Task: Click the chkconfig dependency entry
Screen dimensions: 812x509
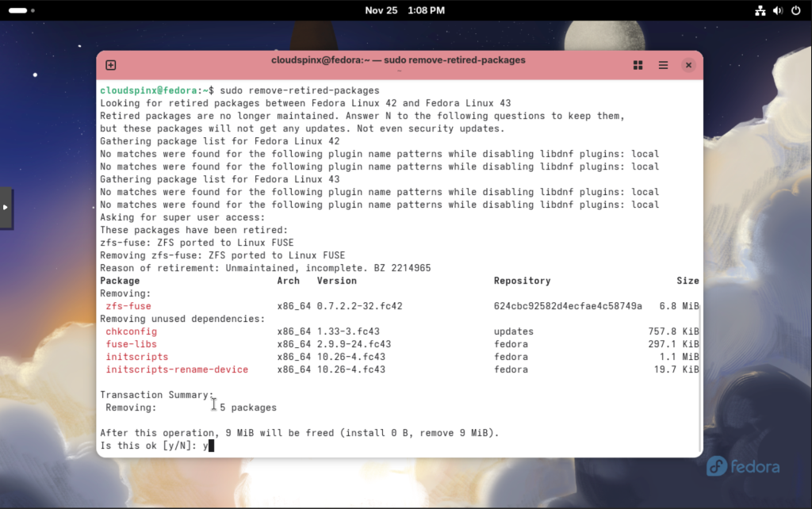Action: (131, 331)
